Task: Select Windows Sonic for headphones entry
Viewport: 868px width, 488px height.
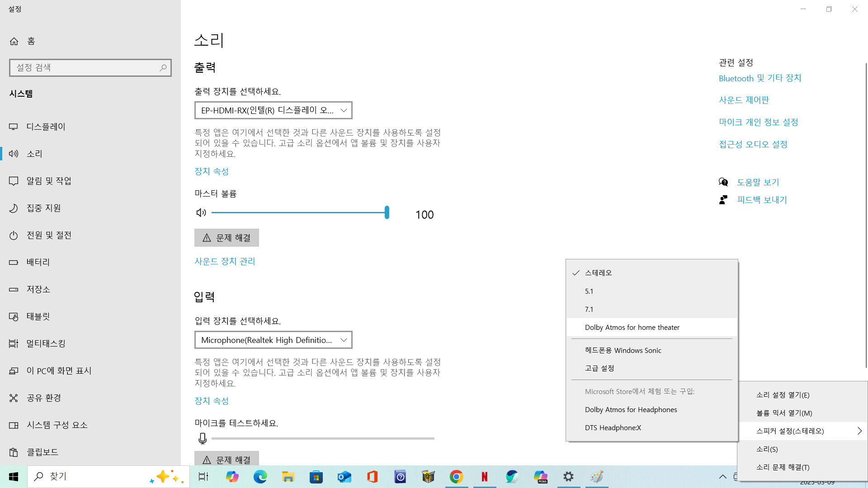Action: click(623, 350)
